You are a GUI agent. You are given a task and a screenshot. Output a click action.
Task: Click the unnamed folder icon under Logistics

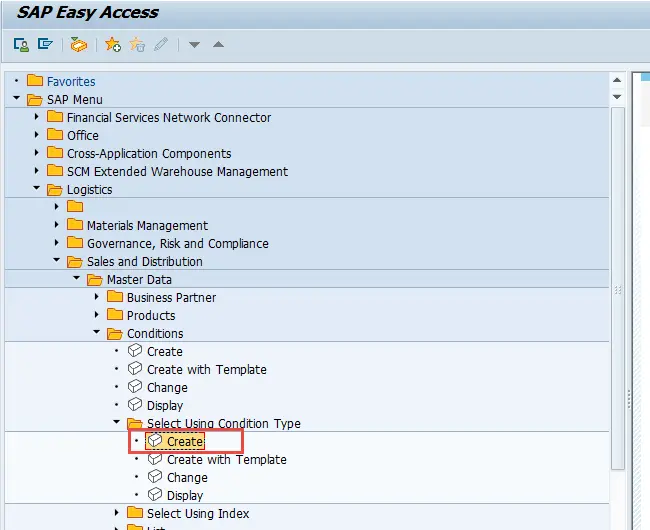point(75,206)
